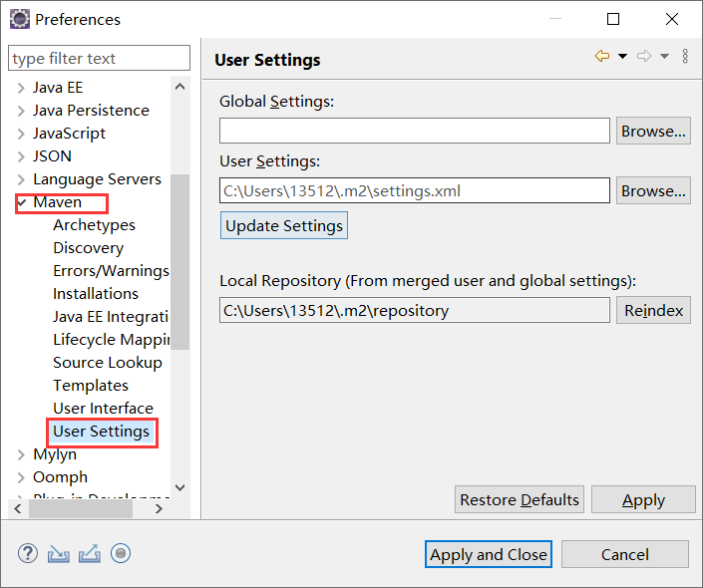The image size is (703, 588).
Task: Open the Discovery preference page
Action: click(89, 248)
